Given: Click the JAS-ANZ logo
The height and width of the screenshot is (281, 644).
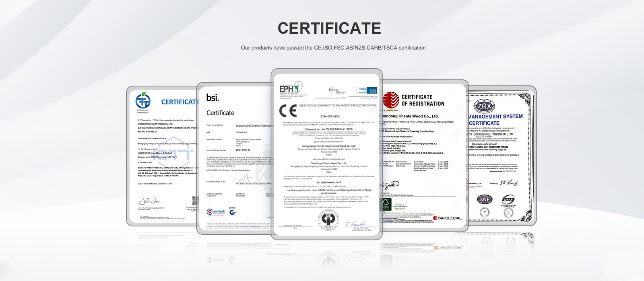Looking at the screenshot, I should 232,211.
